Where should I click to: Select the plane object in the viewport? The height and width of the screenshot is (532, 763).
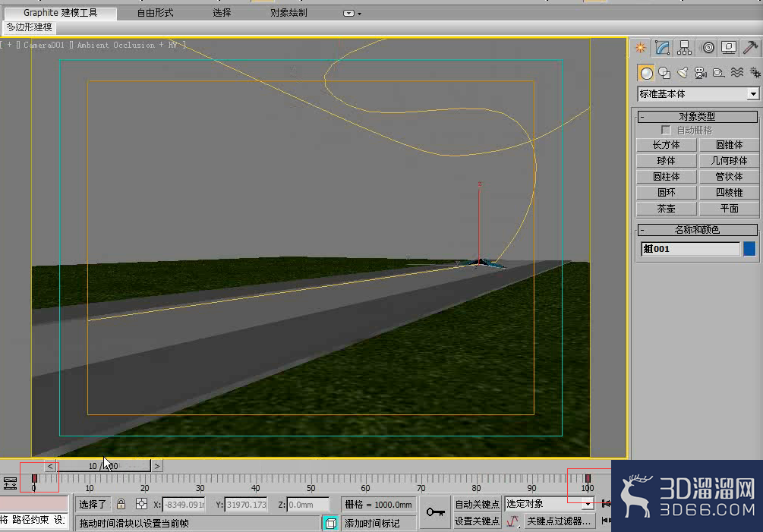[479, 263]
